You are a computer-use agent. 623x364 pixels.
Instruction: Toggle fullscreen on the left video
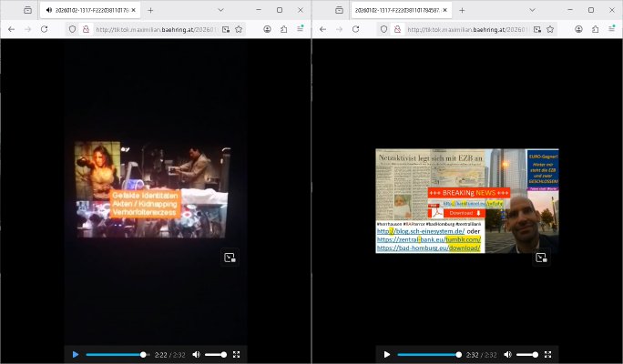[237, 354]
